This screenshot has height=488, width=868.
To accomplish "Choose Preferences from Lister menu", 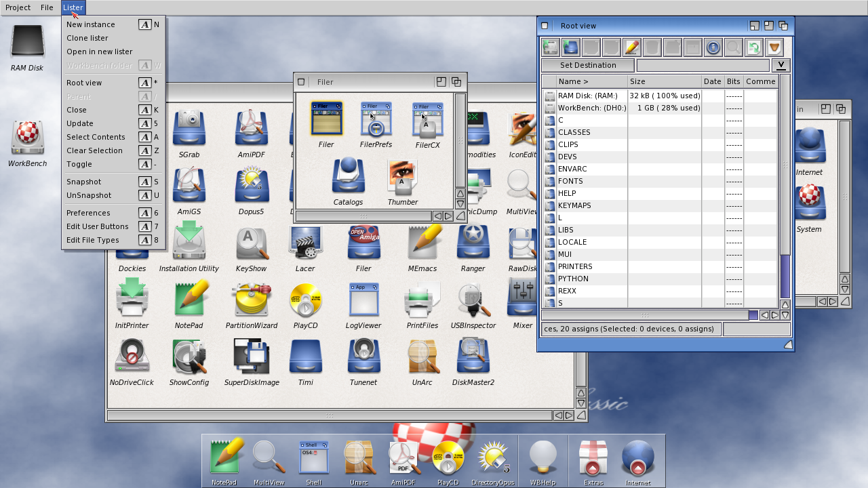I will click(113, 213).
